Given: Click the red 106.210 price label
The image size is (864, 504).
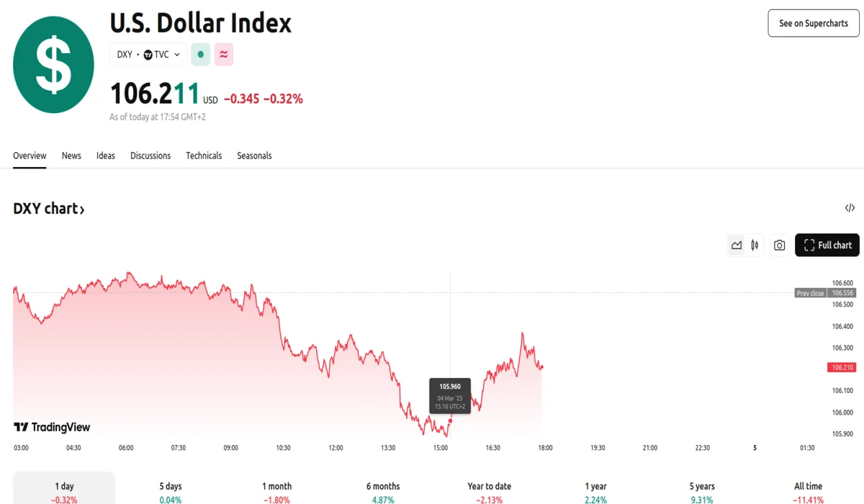Looking at the screenshot, I should click(x=842, y=367).
